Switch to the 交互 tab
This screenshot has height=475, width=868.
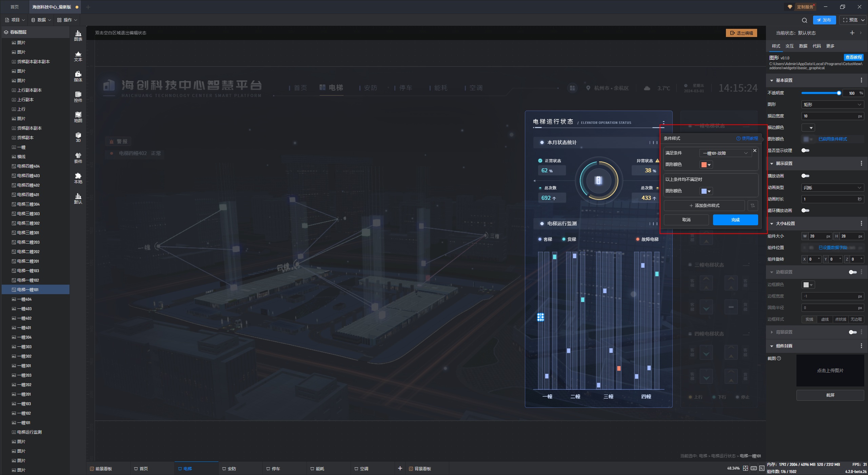click(789, 46)
